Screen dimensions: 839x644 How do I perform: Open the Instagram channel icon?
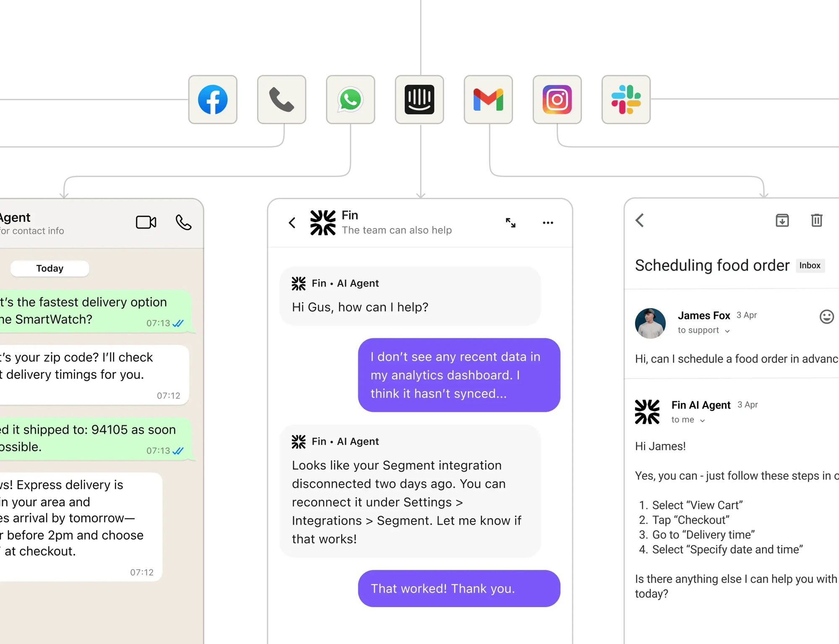coord(557,99)
